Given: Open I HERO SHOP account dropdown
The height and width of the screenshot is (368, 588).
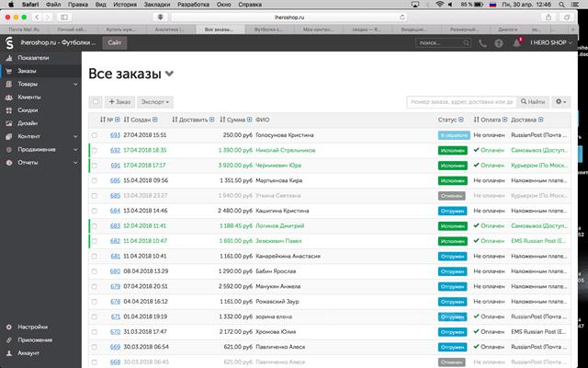Looking at the screenshot, I should click(551, 43).
